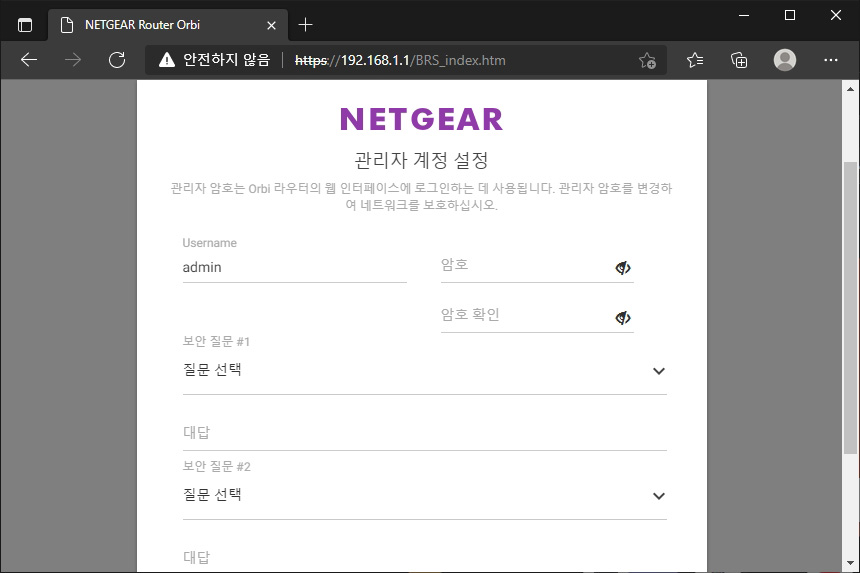Open a new browser tab
Image resolution: width=860 pixels, height=573 pixels.
pos(305,25)
